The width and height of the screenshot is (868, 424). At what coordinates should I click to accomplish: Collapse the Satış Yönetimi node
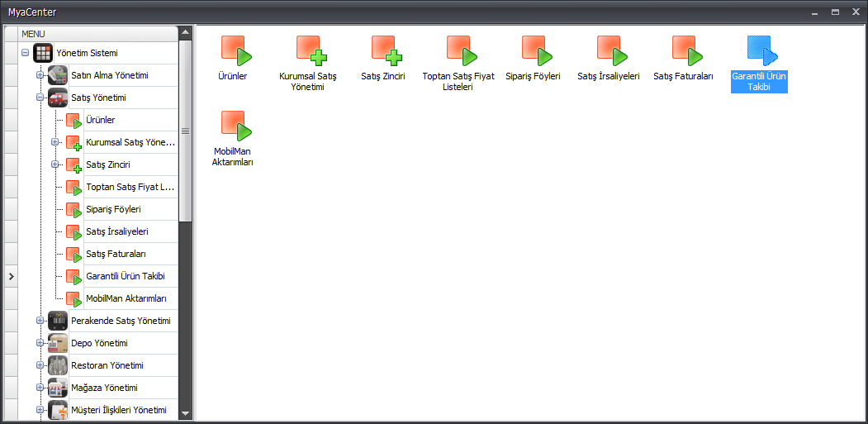(x=40, y=98)
